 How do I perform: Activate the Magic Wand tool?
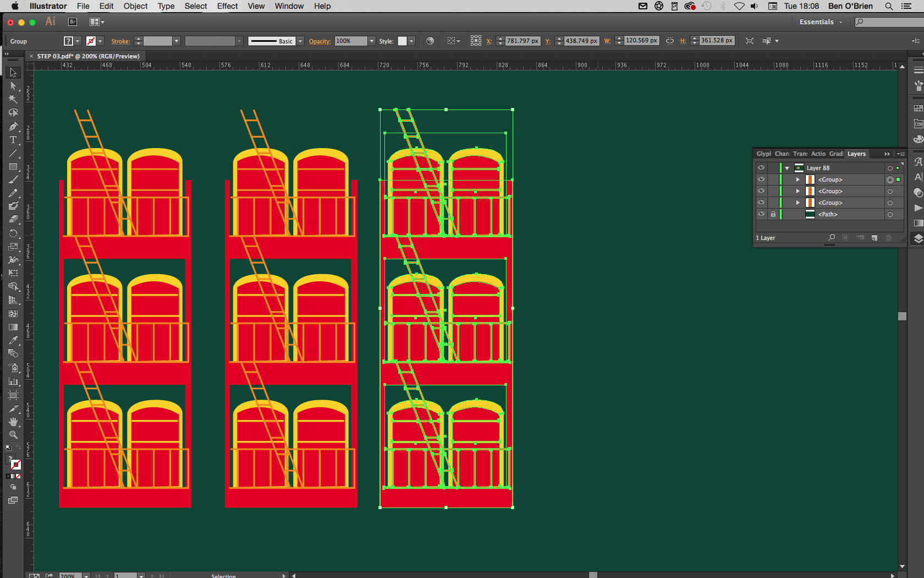(x=13, y=99)
